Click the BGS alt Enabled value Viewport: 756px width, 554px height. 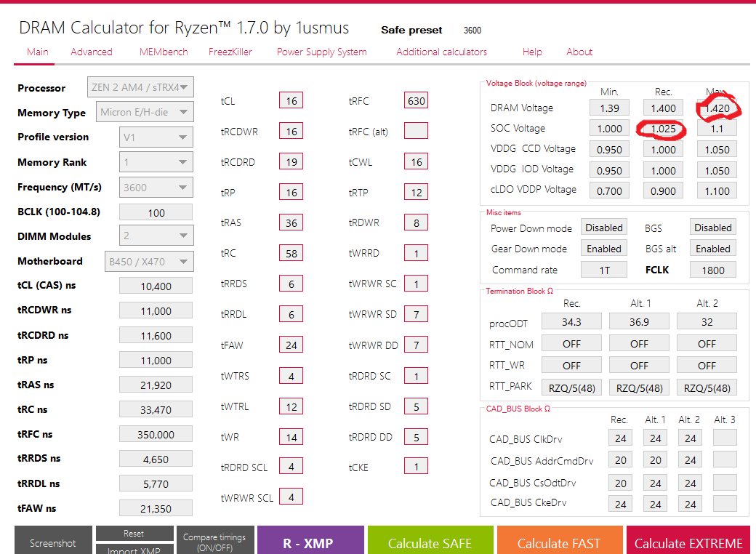[x=712, y=249]
